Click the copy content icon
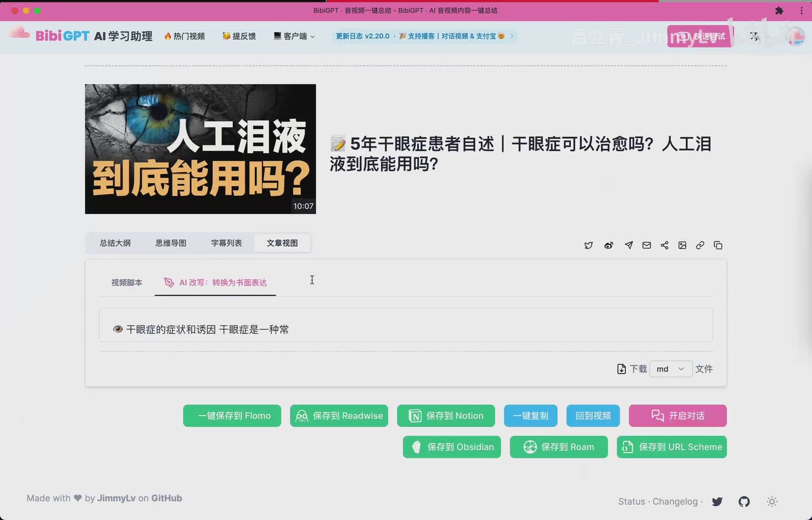The width and height of the screenshot is (812, 520). [718, 246]
